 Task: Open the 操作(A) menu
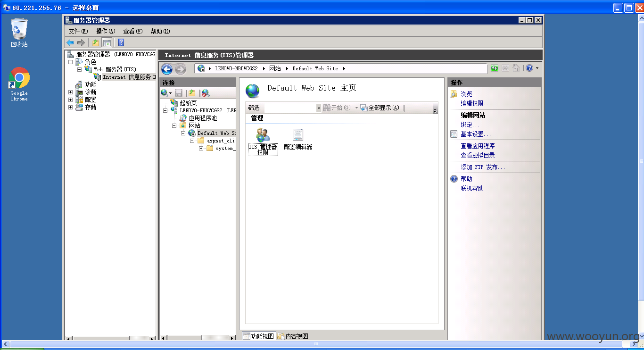pos(105,31)
